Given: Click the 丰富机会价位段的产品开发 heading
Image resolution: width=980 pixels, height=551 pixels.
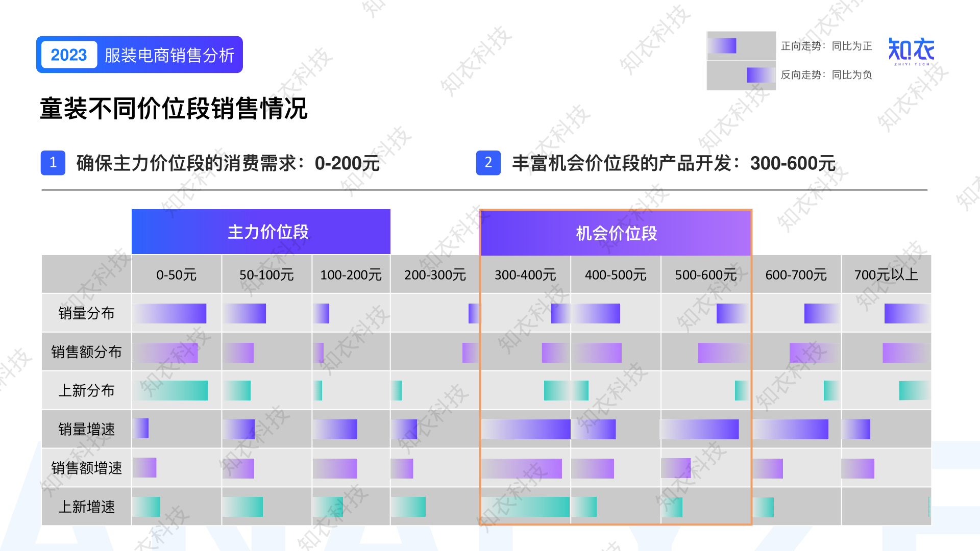Looking at the screenshot, I should [674, 163].
